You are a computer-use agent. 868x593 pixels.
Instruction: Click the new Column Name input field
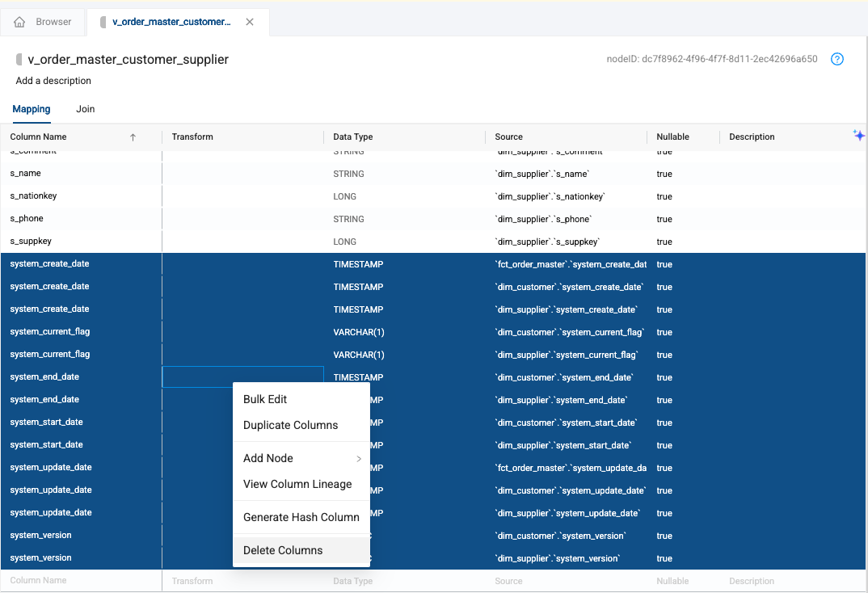tap(81, 581)
